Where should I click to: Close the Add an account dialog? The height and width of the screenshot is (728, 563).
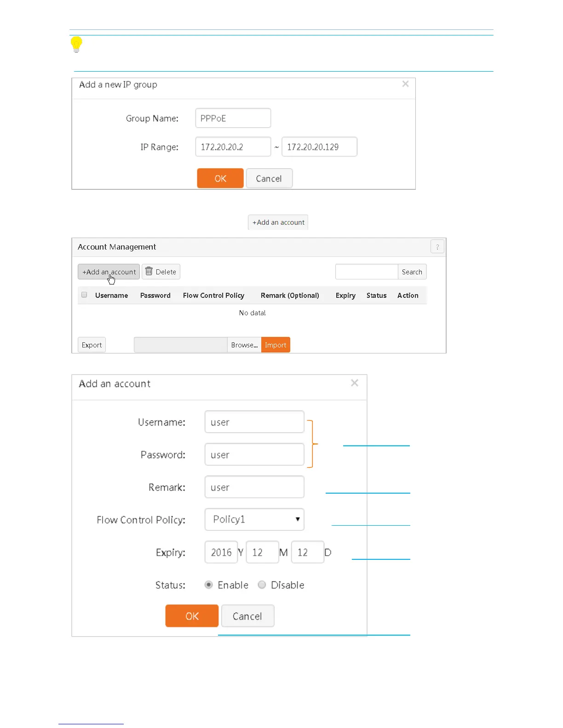click(354, 383)
